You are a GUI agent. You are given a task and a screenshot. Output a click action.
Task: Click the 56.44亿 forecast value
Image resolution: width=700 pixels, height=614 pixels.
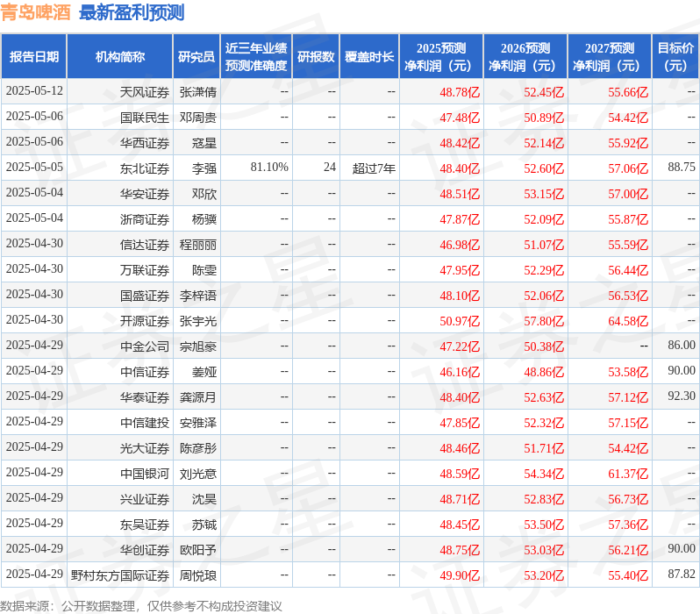click(x=628, y=271)
